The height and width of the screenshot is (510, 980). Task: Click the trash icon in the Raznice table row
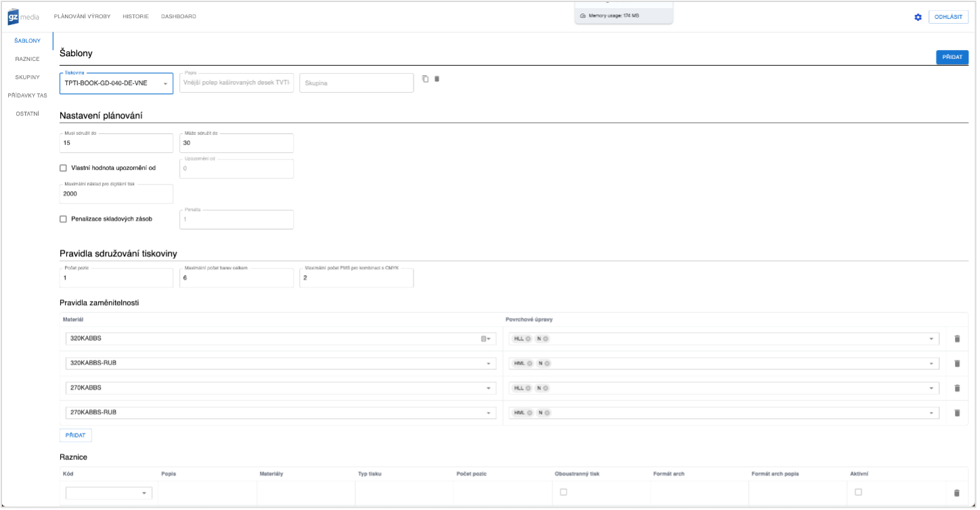pyautogui.click(x=956, y=494)
